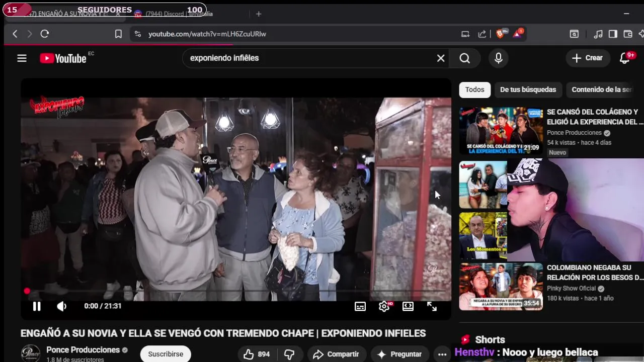Reload the YouTube page
Image resolution: width=644 pixels, height=362 pixels.
coord(45,34)
